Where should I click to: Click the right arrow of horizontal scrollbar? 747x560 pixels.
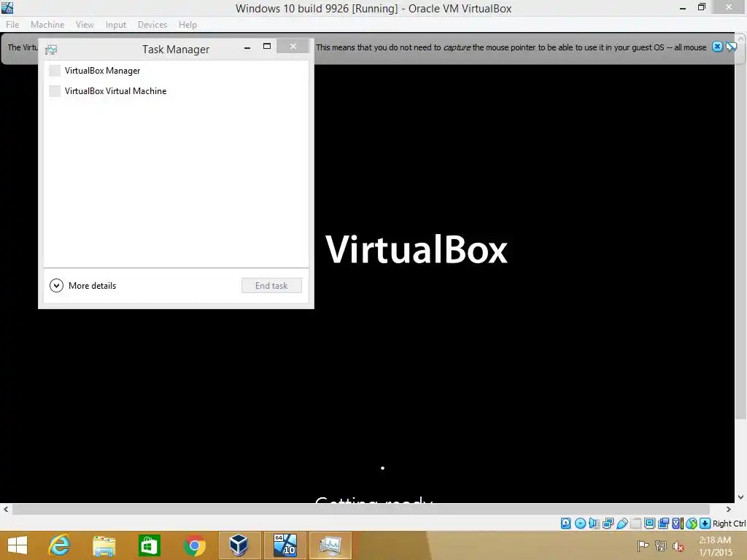(x=729, y=510)
